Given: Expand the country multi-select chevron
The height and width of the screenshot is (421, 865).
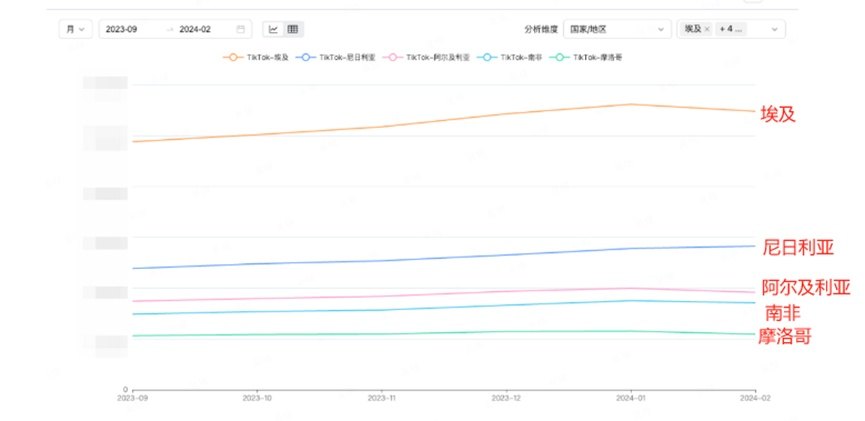Looking at the screenshot, I should 775,29.
